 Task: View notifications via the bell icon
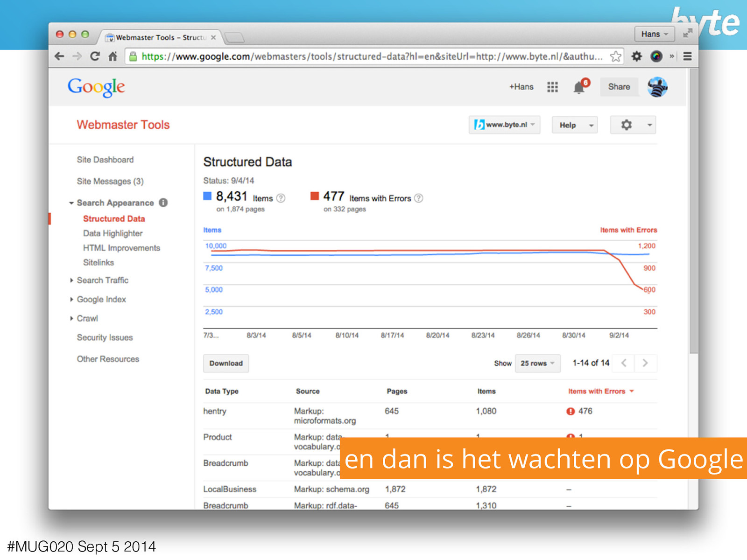pos(579,87)
